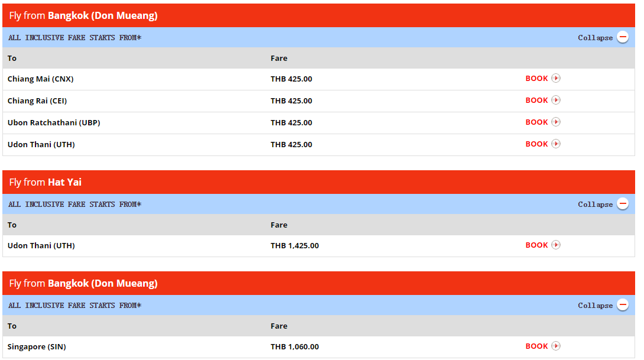Click the top Fly from Bangkok (Don Mueang) header

[319, 15]
